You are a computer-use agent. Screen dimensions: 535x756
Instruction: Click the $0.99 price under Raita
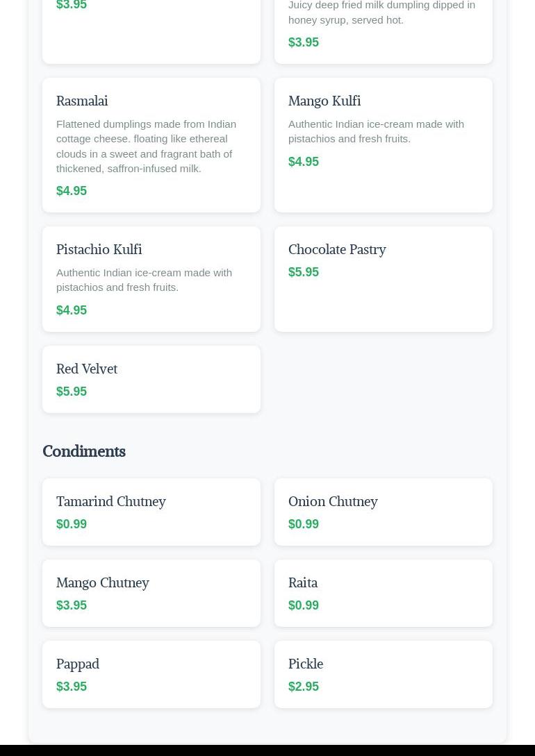tap(304, 605)
